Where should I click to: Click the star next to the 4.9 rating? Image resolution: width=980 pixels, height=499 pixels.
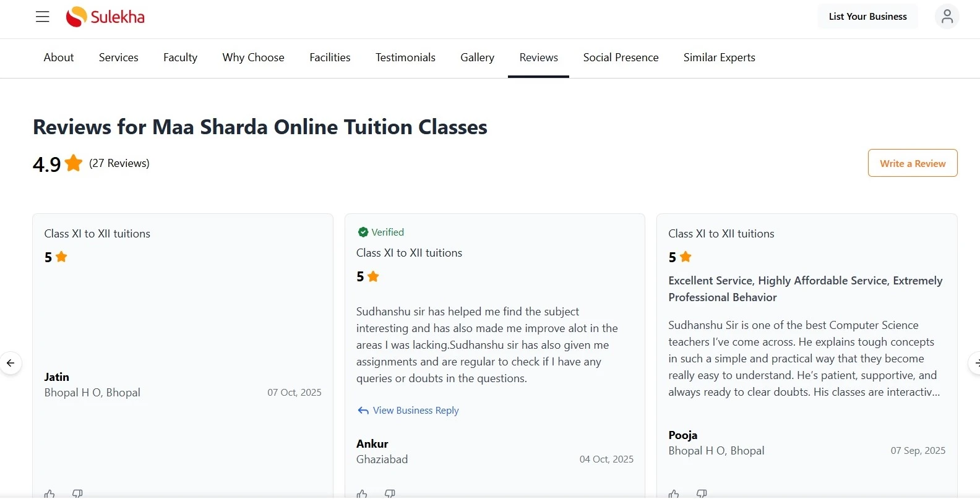click(x=73, y=163)
